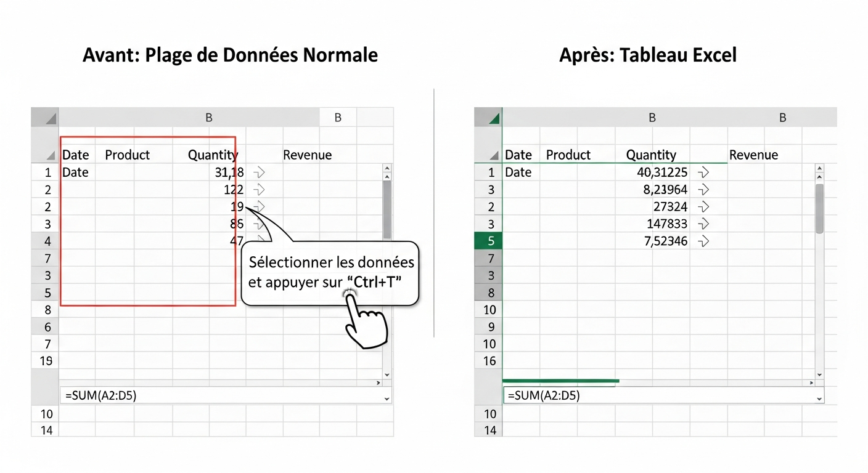Image resolution: width=868 pixels, height=473 pixels.
Task: Select row header 16 in the Après sheet
Action: [x=488, y=362]
